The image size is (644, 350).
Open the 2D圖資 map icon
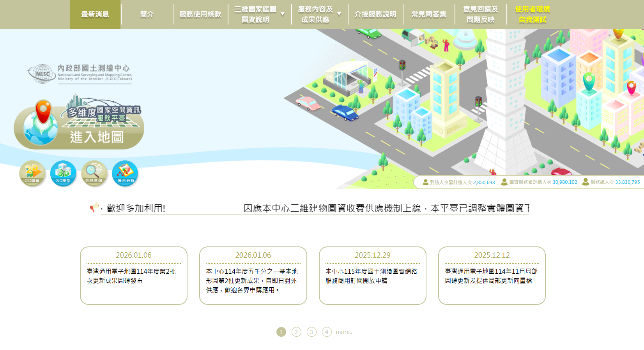(x=32, y=173)
